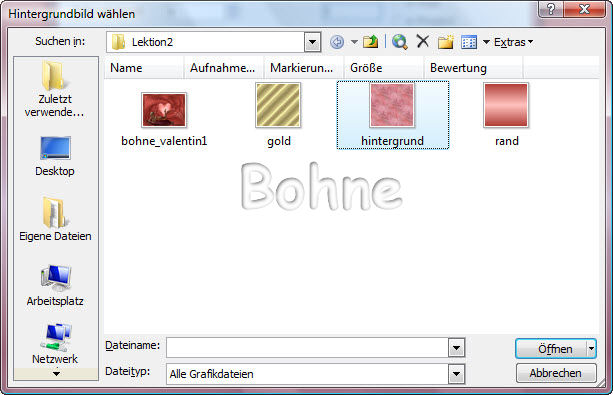This screenshot has height=395, width=613.
Task: Open Arbeitsplatz in the places bar
Action: click(55, 285)
